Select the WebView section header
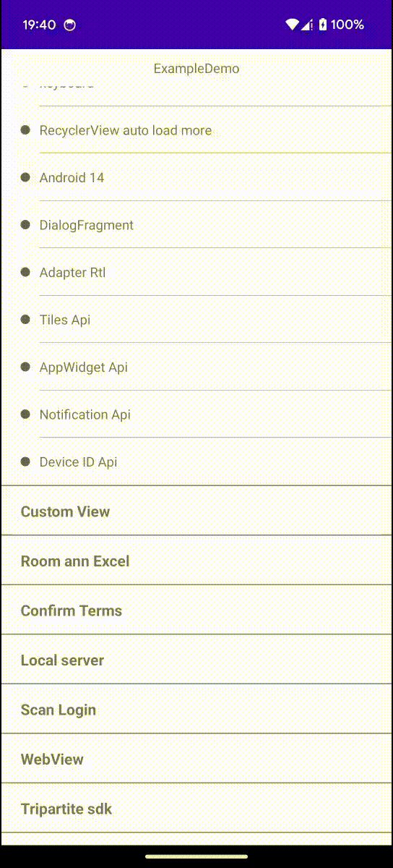Viewport: 393px width, 868px height. click(196, 759)
